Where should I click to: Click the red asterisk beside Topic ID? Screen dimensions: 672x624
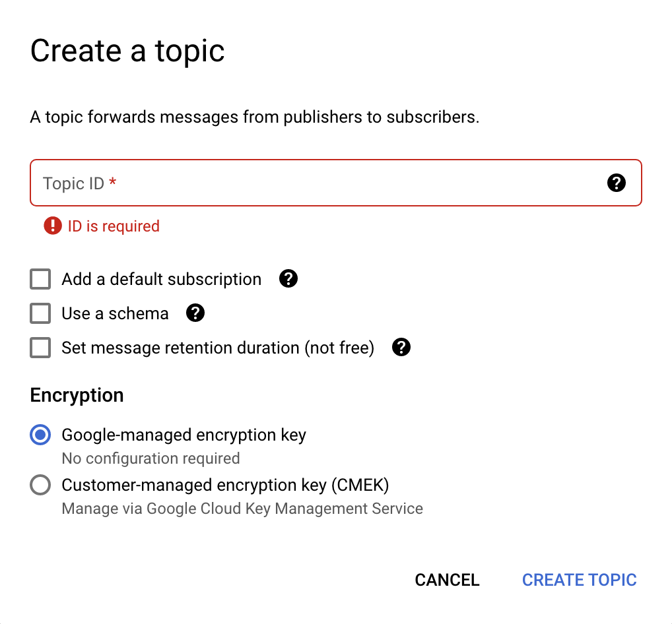(x=113, y=183)
